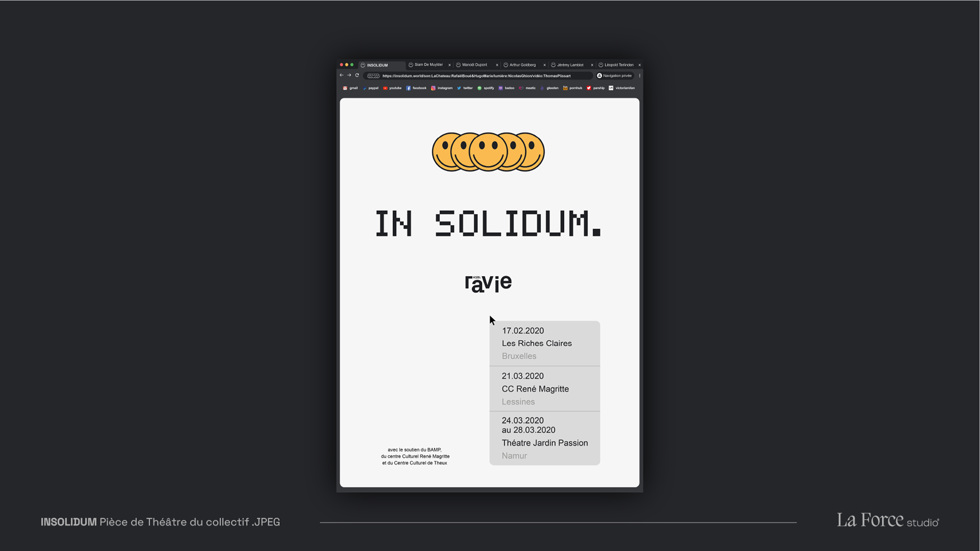Open the instagram bookmark
980x551 pixels.
[442, 88]
